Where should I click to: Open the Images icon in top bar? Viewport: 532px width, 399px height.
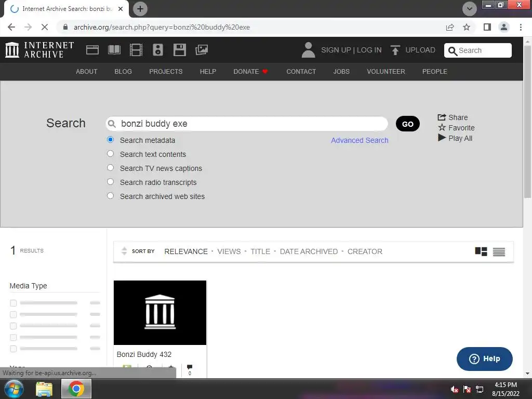(x=202, y=50)
